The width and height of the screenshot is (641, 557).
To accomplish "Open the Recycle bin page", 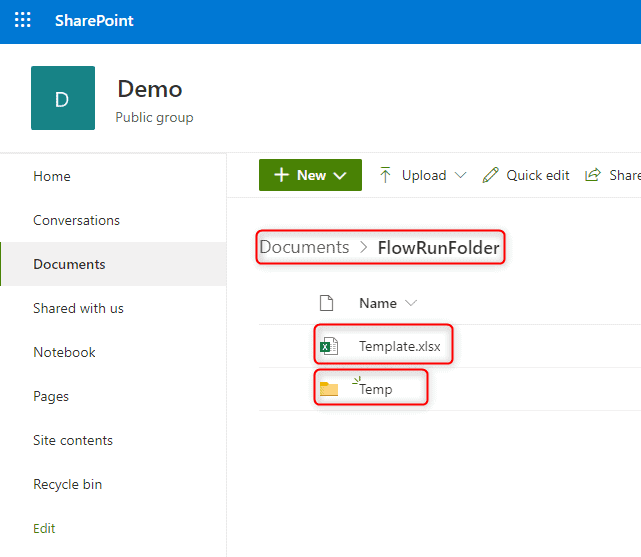I will (67, 484).
